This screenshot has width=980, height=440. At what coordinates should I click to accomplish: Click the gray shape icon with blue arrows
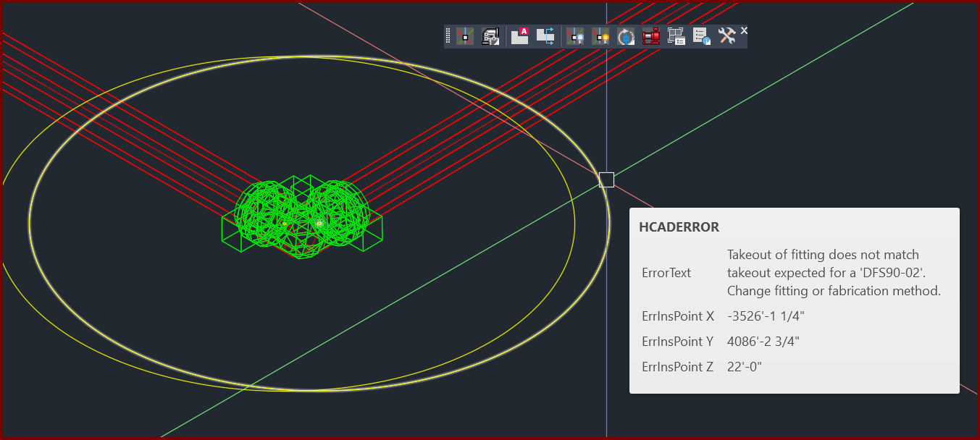pos(545,36)
